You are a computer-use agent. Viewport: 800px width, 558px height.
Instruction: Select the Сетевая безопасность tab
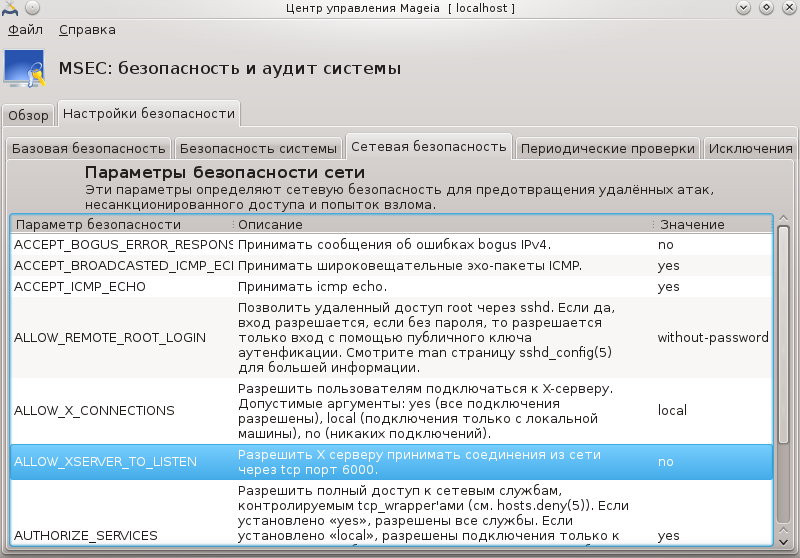(x=429, y=147)
